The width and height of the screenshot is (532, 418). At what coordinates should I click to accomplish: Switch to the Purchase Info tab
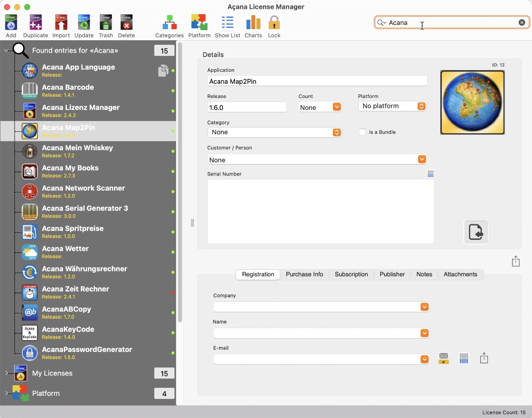[305, 274]
